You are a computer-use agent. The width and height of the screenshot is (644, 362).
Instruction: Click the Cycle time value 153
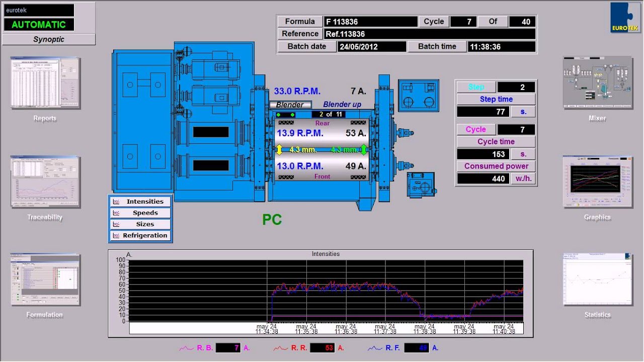[483, 154]
